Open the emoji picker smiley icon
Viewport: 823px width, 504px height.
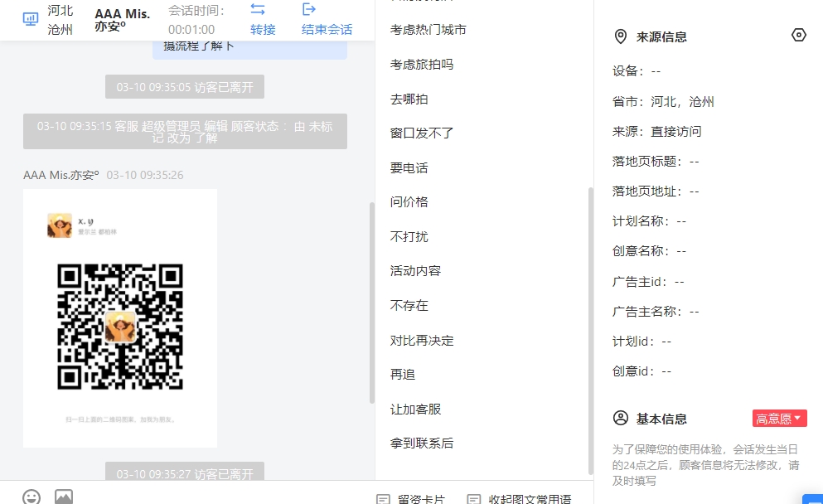tap(31, 497)
